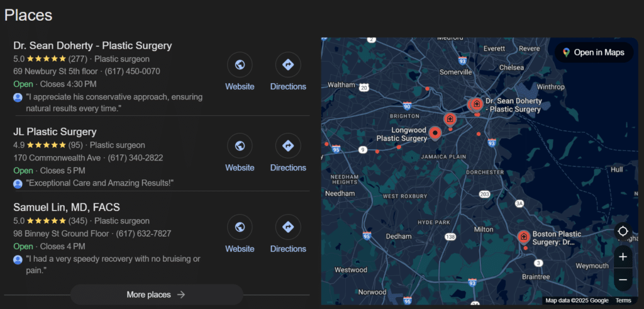
Task: Open website globe icon for Dr. Sean Doherty
Action: pos(240,65)
